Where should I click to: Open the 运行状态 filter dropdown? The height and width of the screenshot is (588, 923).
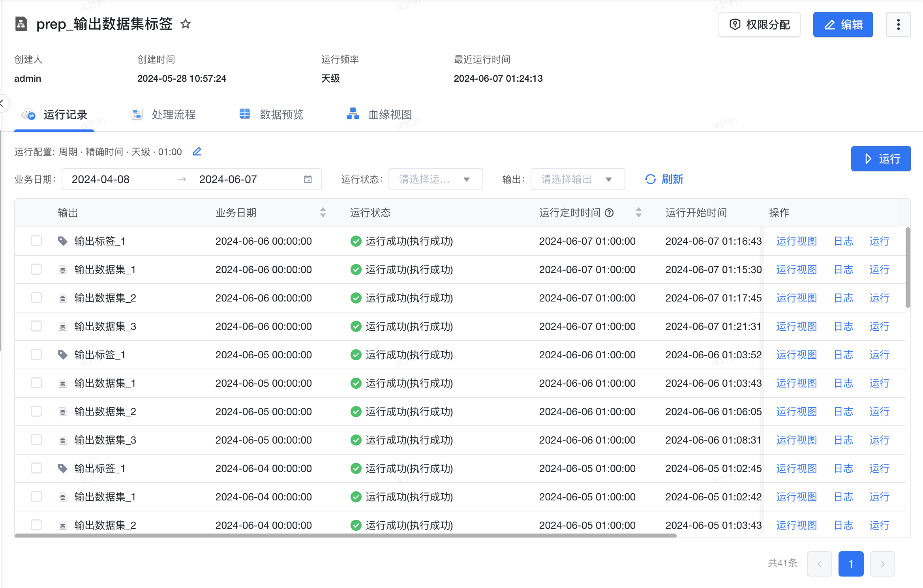point(435,179)
